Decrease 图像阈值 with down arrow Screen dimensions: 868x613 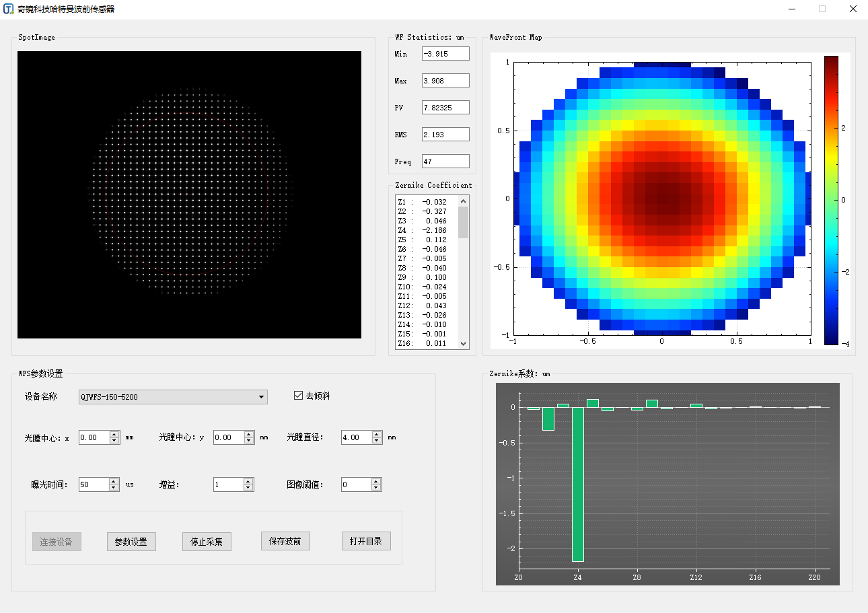[376, 488]
